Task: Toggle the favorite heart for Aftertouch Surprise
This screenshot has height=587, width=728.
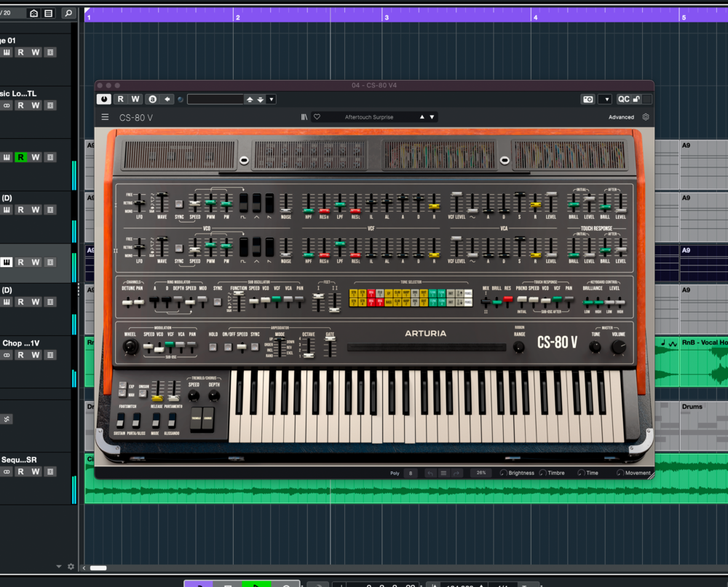Action: (318, 116)
